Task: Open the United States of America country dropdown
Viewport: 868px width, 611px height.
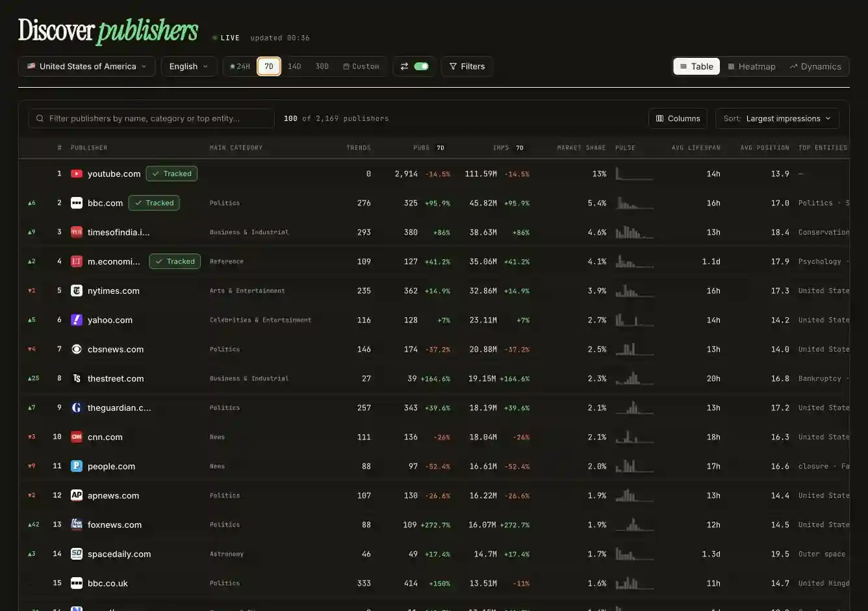Action: (86, 66)
